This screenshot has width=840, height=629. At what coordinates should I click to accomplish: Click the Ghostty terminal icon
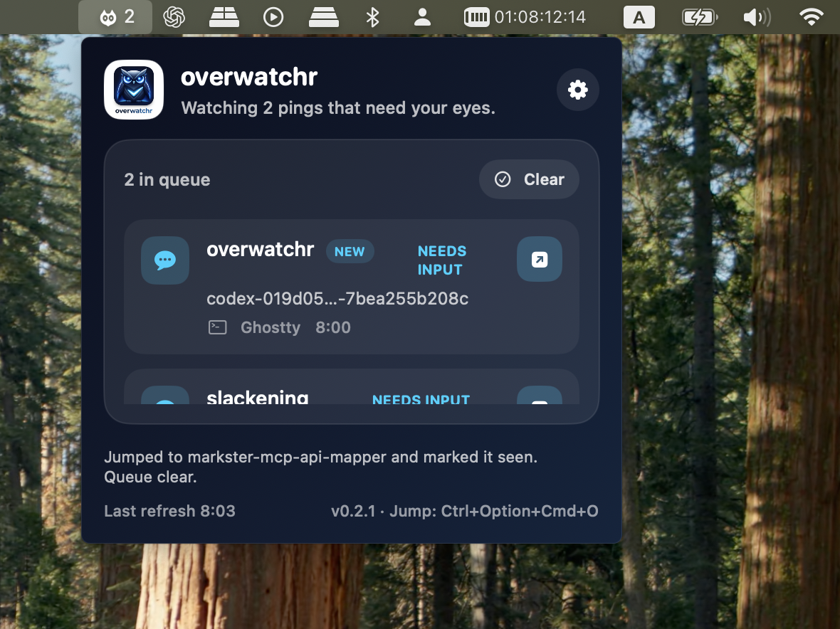click(x=217, y=327)
